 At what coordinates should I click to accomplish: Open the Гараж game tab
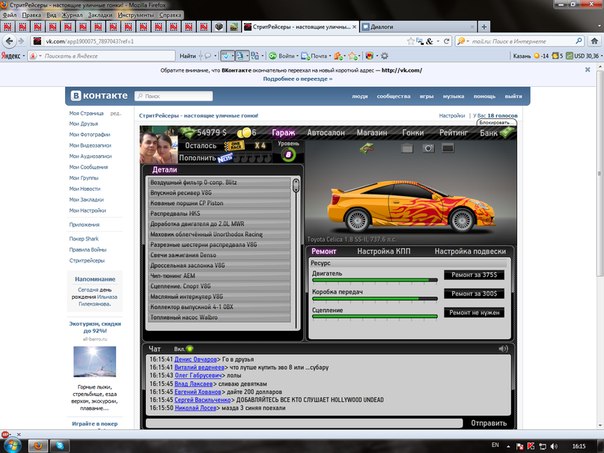(x=283, y=133)
